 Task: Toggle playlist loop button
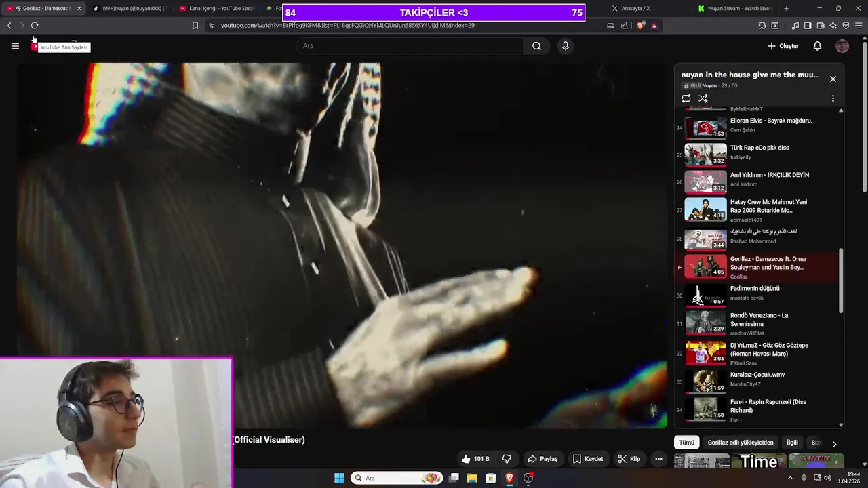click(x=686, y=98)
